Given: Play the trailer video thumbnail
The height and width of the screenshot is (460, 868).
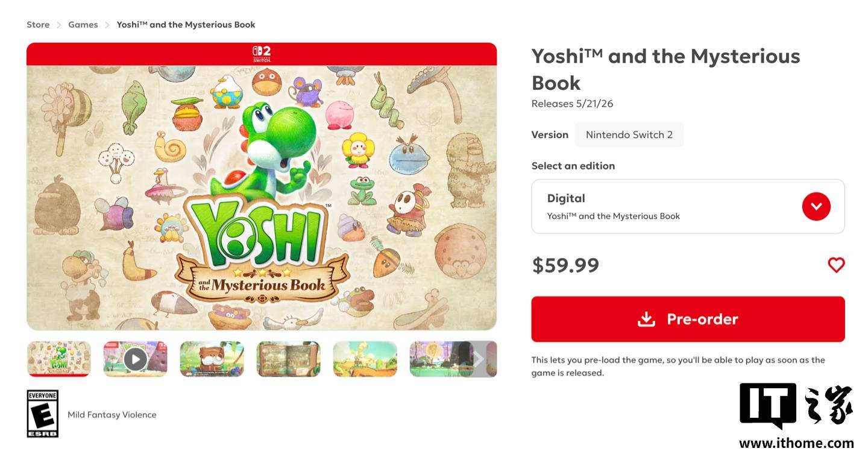Looking at the screenshot, I should (135, 359).
